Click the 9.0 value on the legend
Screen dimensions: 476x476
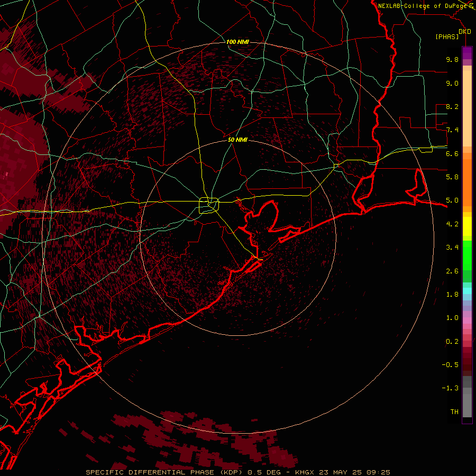[x=452, y=83]
